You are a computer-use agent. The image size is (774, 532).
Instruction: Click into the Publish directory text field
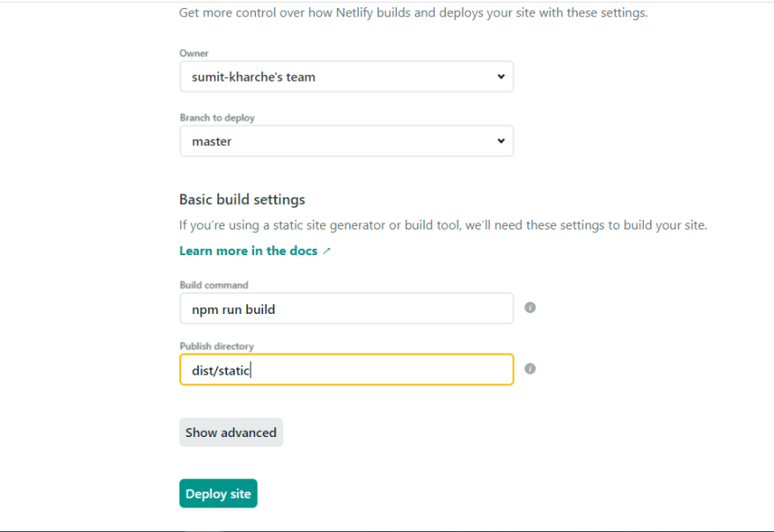(346, 370)
